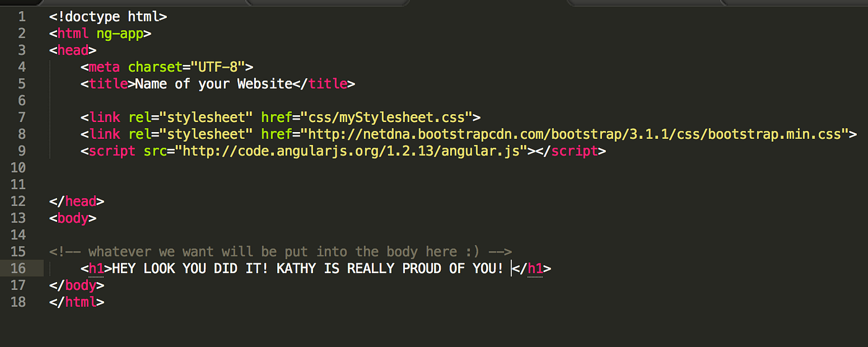Click the "UTF-8" attribute value

point(218,67)
